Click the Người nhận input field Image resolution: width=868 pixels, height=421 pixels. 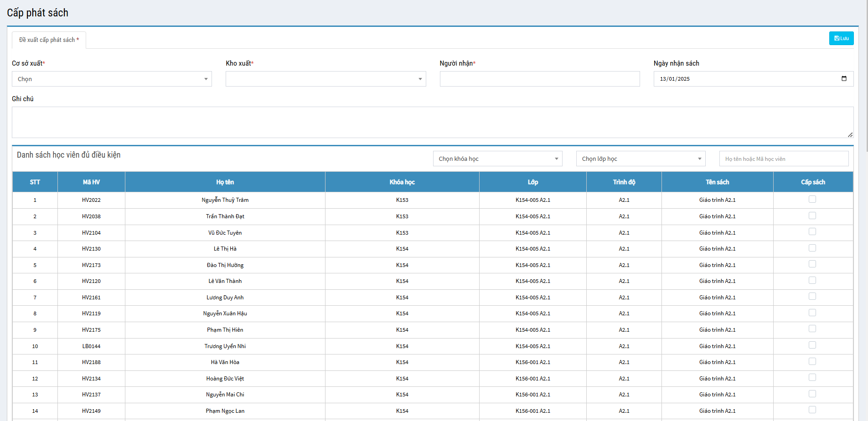539,79
